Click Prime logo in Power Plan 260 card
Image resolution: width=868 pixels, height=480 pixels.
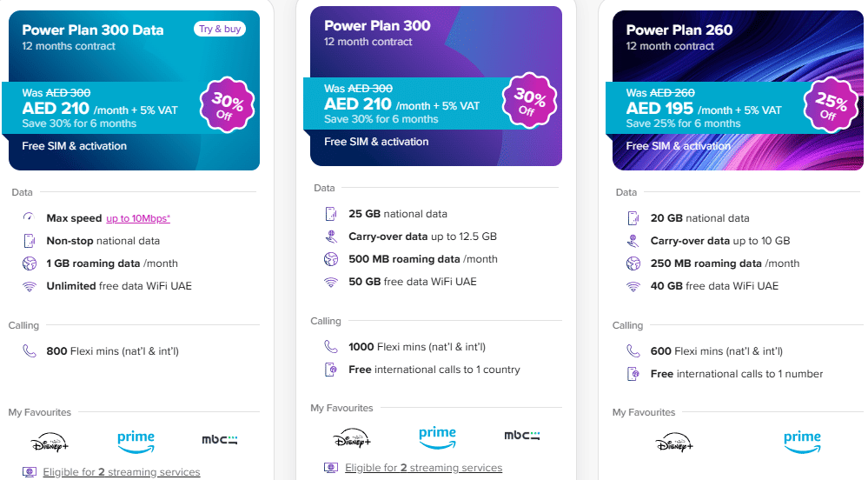(802, 441)
